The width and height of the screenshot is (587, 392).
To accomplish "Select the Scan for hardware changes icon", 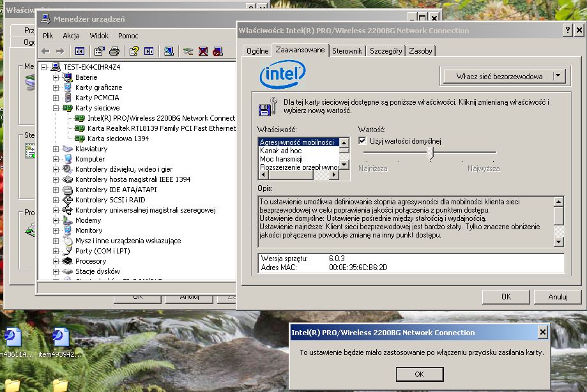I will click(x=188, y=51).
